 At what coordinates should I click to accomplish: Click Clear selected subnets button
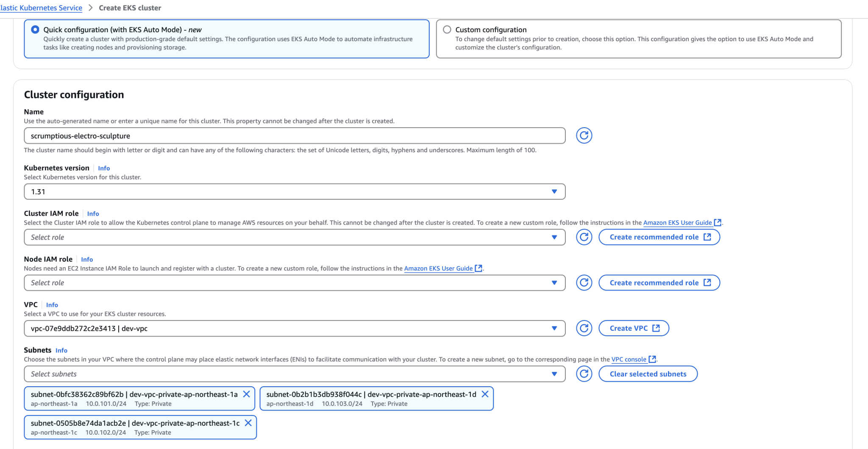click(x=648, y=374)
